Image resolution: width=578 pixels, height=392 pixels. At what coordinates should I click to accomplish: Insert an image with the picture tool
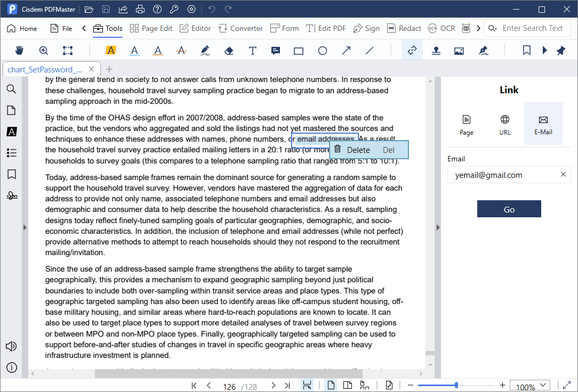pyautogui.click(x=459, y=51)
